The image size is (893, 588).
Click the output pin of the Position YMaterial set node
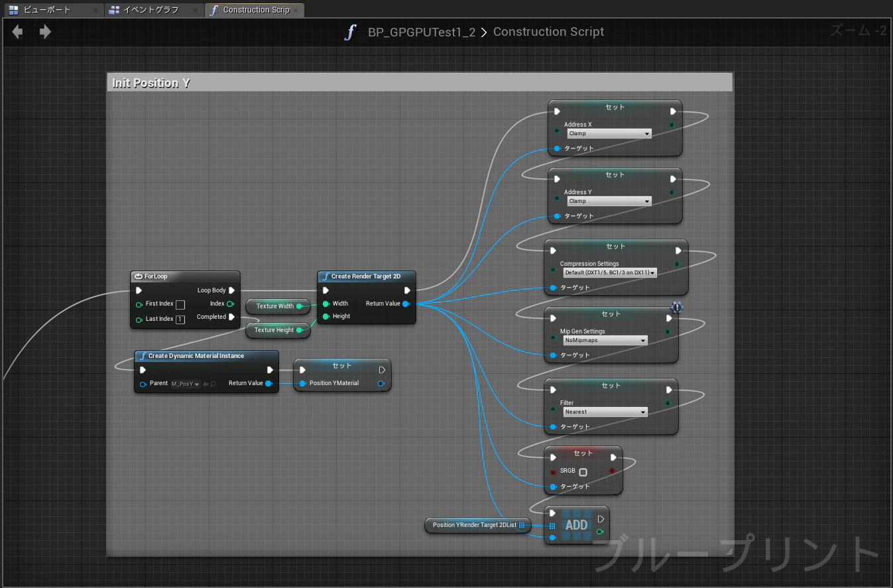coord(381,383)
